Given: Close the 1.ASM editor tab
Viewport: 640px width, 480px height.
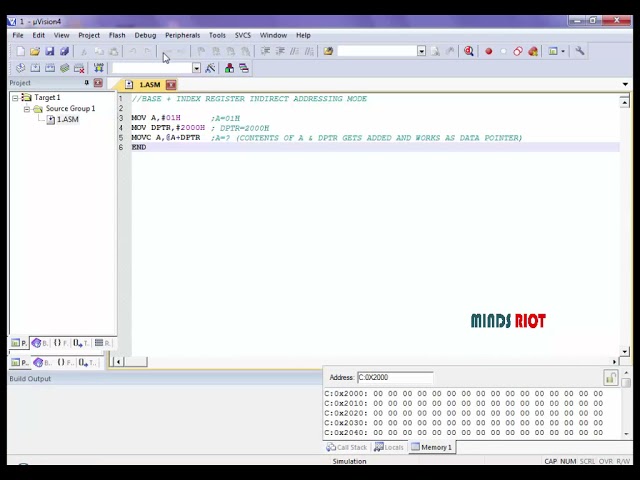Looking at the screenshot, I should click(171, 84).
